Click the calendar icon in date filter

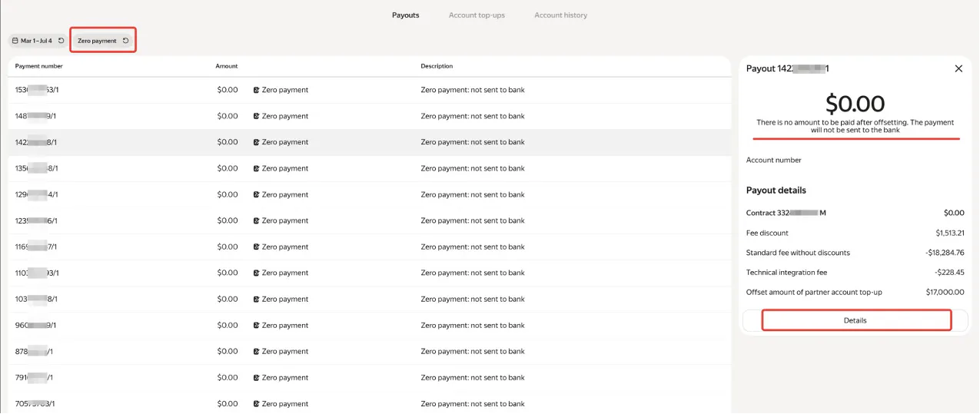[15, 41]
